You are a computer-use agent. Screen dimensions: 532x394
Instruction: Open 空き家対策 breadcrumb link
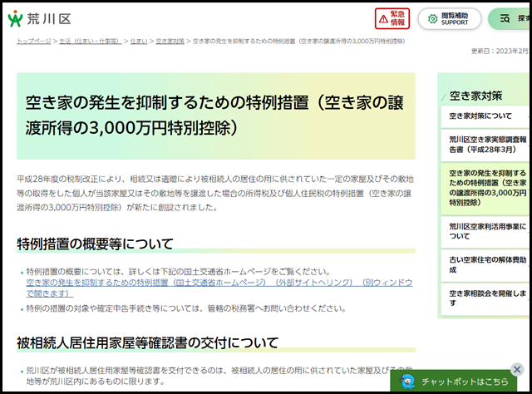pyautogui.click(x=170, y=41)
